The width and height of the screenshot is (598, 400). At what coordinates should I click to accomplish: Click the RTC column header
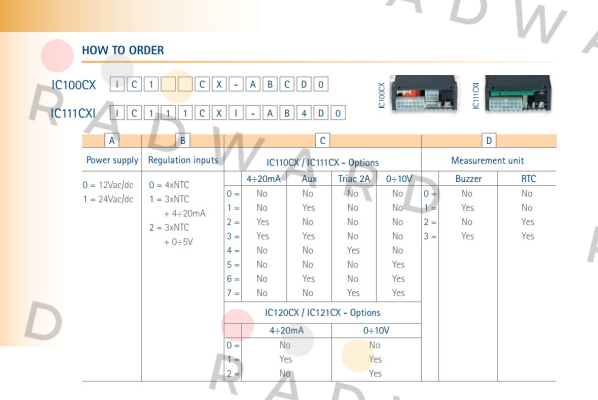coord(528,179)
